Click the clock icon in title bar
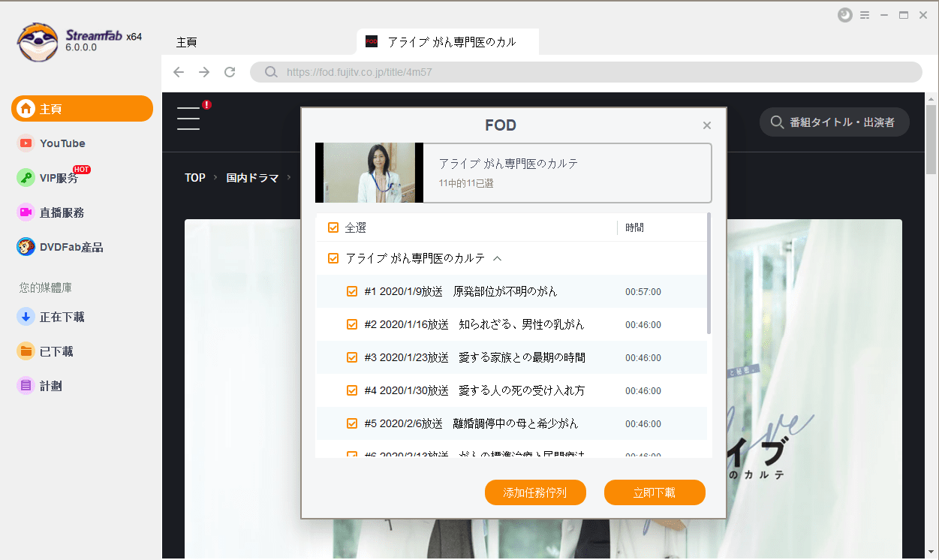Viewport: 939px width, 560px height. coord(845,15)
